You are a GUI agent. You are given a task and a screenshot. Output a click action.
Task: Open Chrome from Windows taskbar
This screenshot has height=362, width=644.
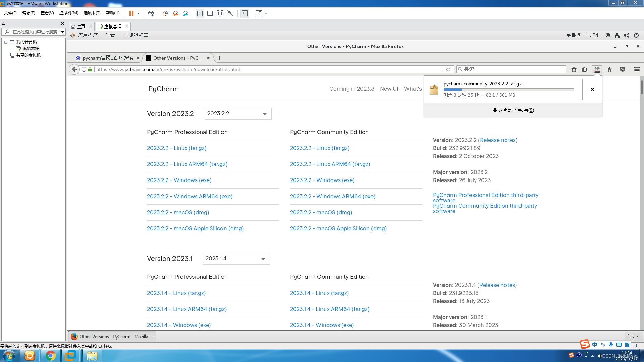tap(50, 356)
